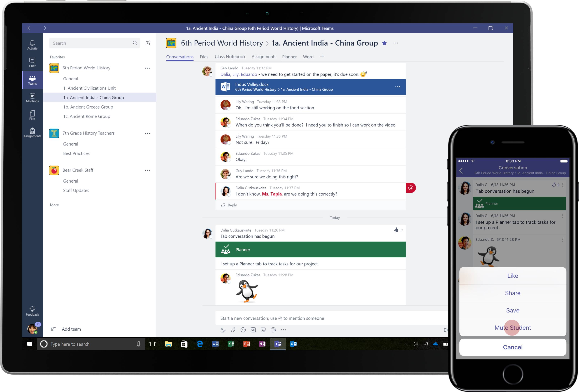Click the GIF icon in compose toolbar
The image size is (579, 392).
click(x=253, y=330)
